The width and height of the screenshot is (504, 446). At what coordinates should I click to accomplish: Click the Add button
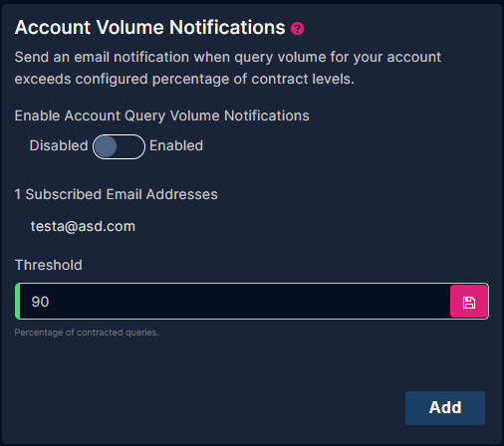coord(445,408)
